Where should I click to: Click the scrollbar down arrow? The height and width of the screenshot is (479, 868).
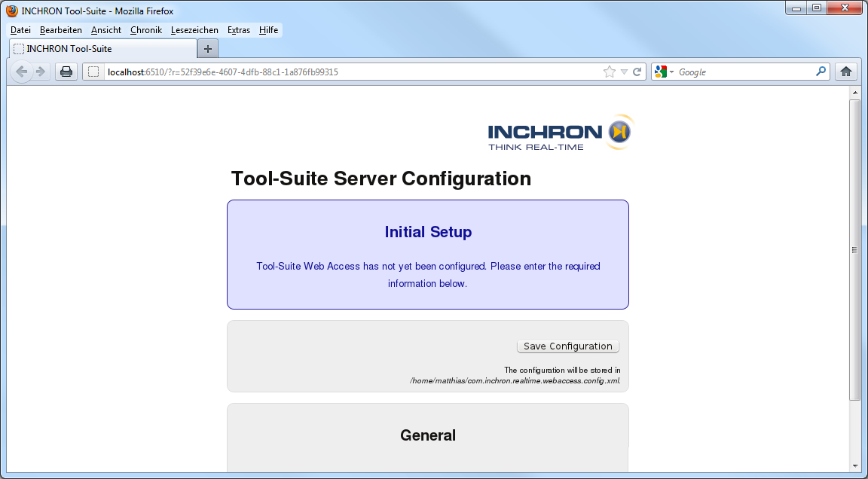(854, 466)
